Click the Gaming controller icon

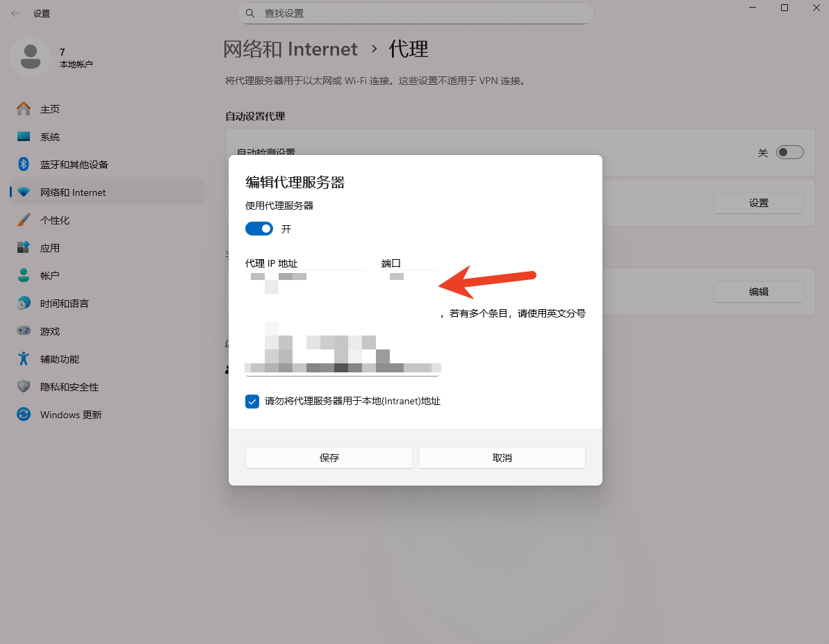click(24, 331)
